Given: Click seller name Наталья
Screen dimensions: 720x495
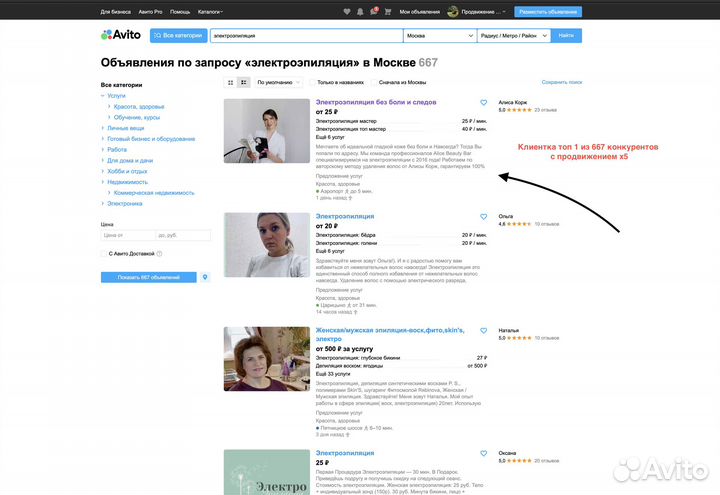Looking at the screenshot, I should pyautogui.click(x=509, y=330).
